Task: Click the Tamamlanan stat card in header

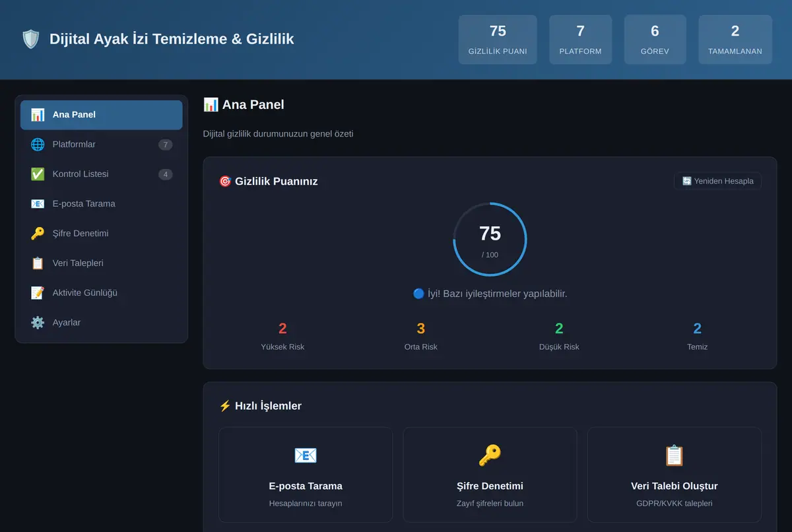Action: [x=735, y=40]
